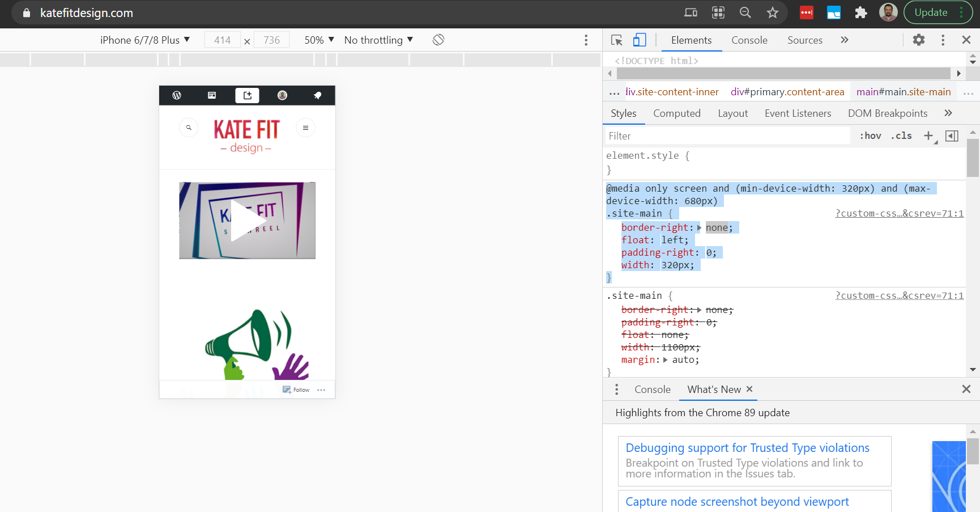Click the inspect element picker icon
Viewport: 980px width, 512px height.
[617, 40]
